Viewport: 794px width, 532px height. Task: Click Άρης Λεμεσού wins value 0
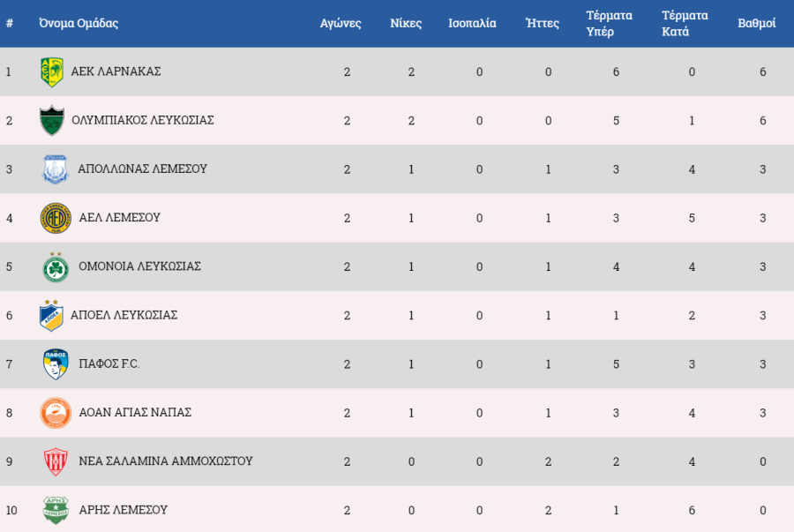pyautogui.click(x=411, y=510)
